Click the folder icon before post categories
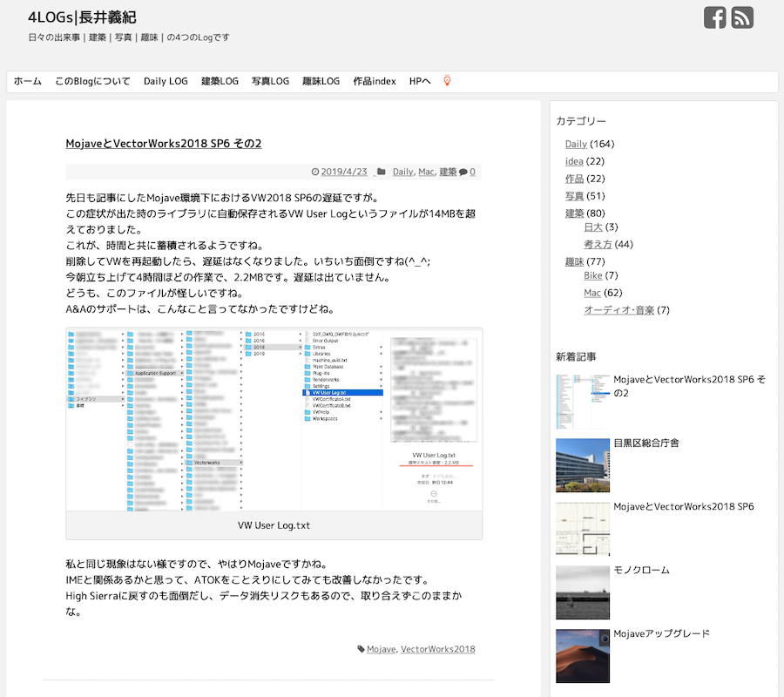The image size is (784, 697). [381, 172]
